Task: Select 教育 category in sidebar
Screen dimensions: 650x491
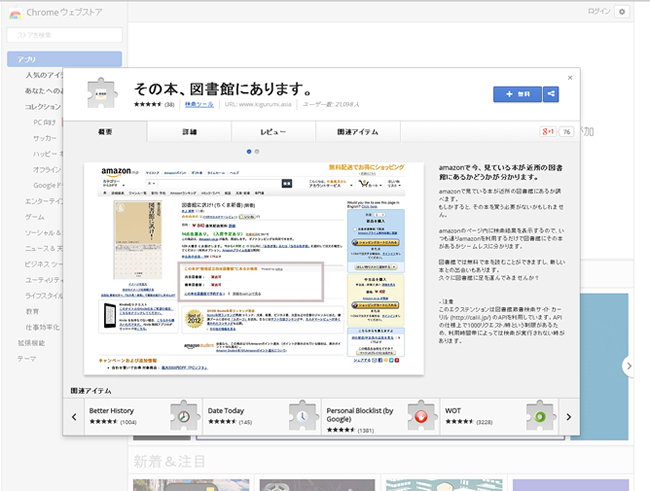Action: (x=32, y=311)
